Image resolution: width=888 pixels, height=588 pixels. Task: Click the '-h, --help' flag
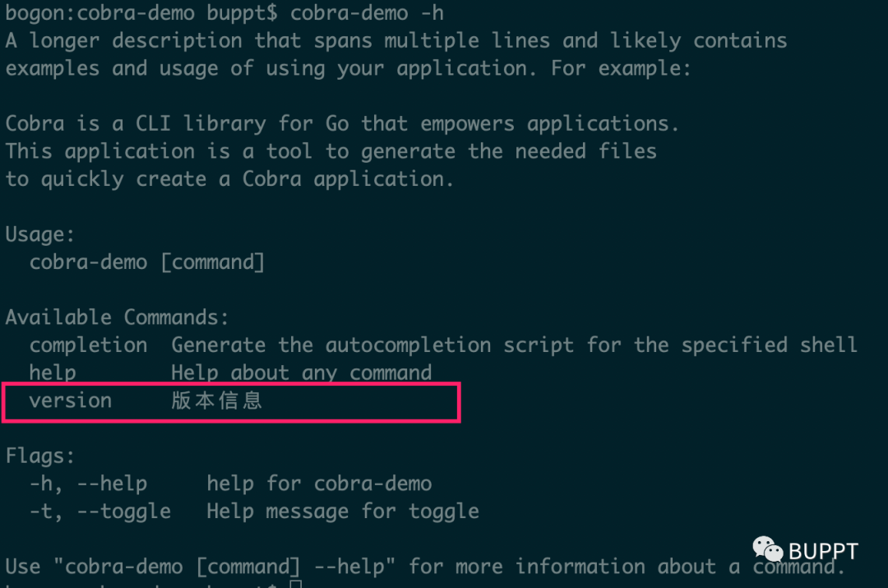click(x=88, y=484)
